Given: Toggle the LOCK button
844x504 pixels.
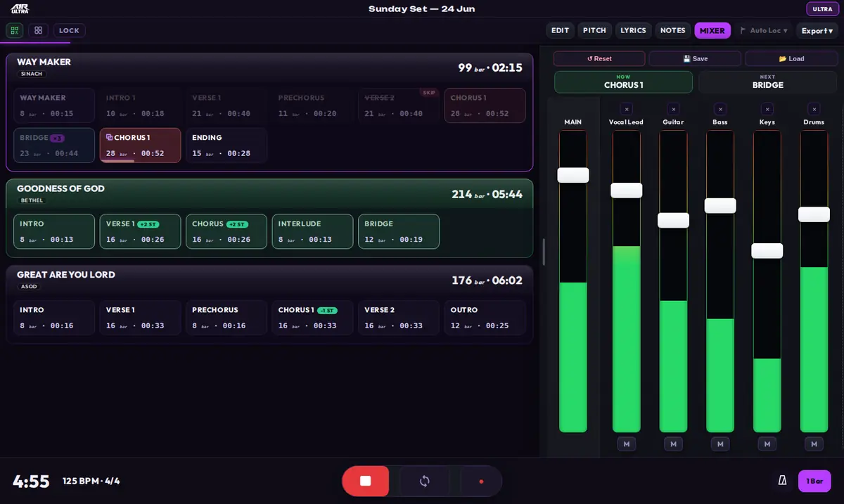Looking at the screenshot, I should tap(69, 30).
